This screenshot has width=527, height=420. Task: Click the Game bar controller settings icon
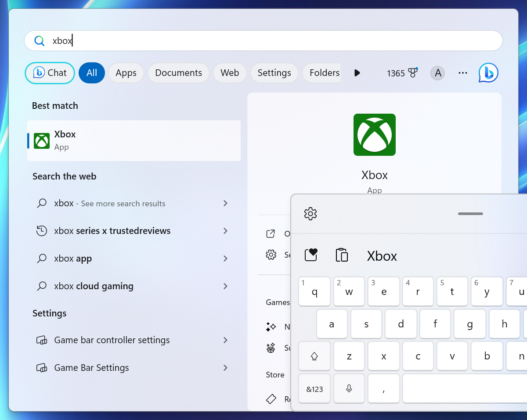click(x=42, y=340)
